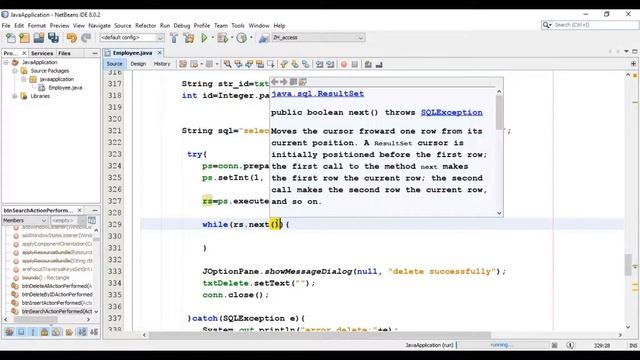The image size is (640, 360).
Task: Click the forward arrow in Javadoc popup
Action: click(284, 82)
